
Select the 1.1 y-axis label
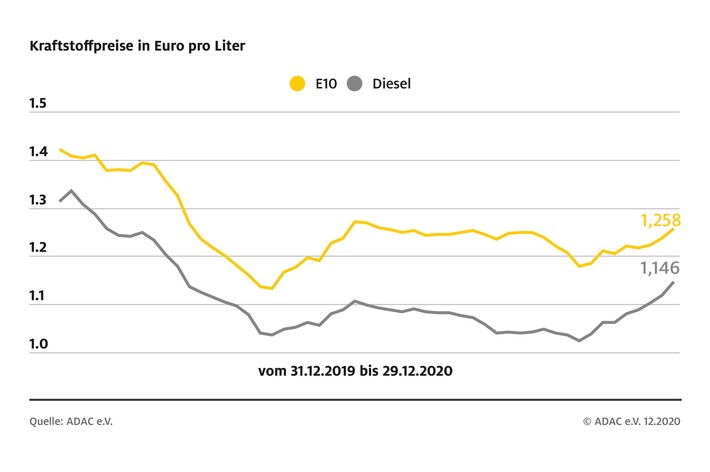tap(39, 298)
